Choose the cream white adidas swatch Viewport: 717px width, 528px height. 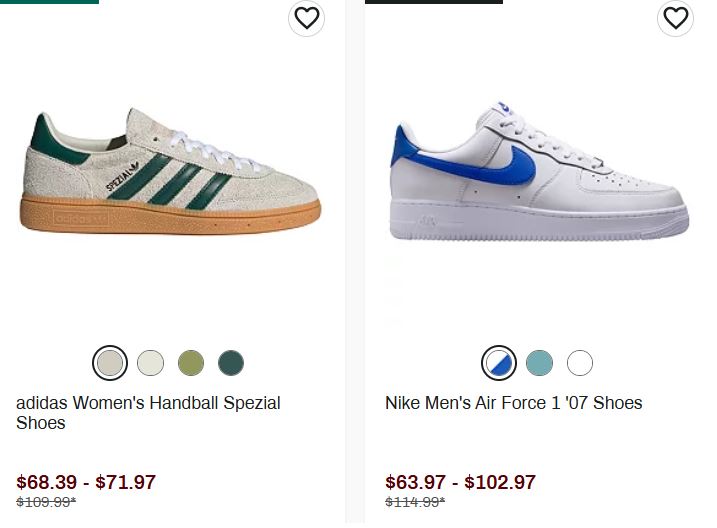pyautogui.click(x=150, y=363)
